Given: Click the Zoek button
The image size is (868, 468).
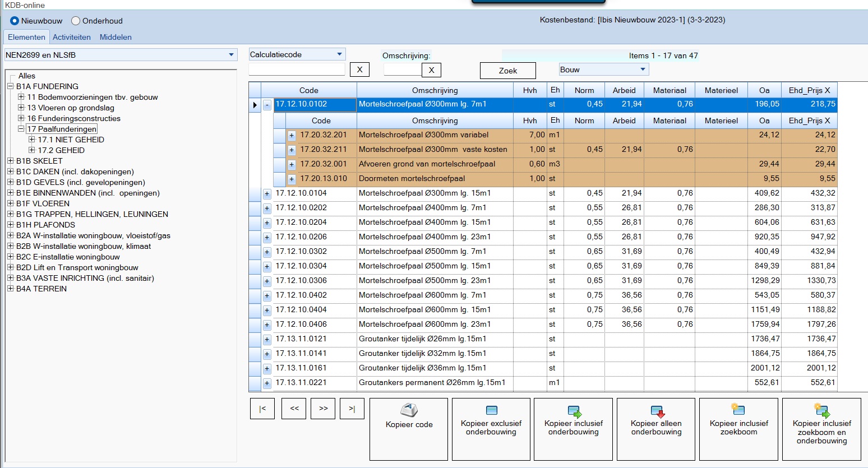Looking at the screenshot, I should click(508, 71).
